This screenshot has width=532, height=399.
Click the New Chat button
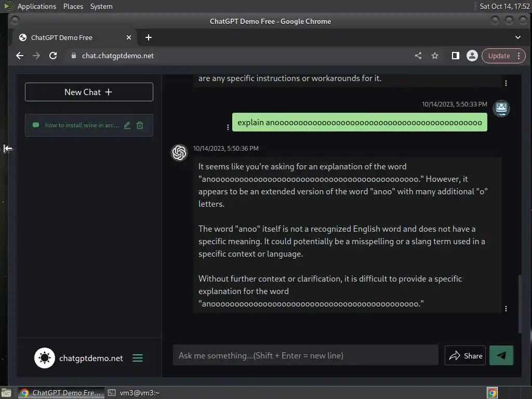89,92
